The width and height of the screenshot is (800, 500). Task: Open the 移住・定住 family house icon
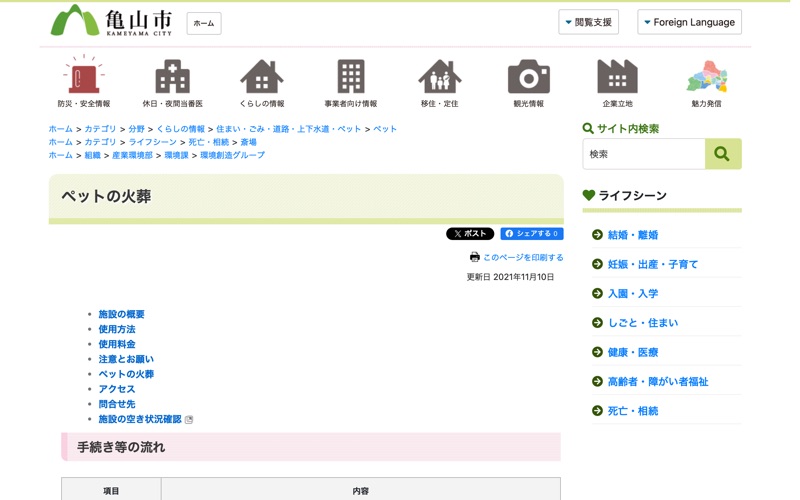(x=440, y=77)
